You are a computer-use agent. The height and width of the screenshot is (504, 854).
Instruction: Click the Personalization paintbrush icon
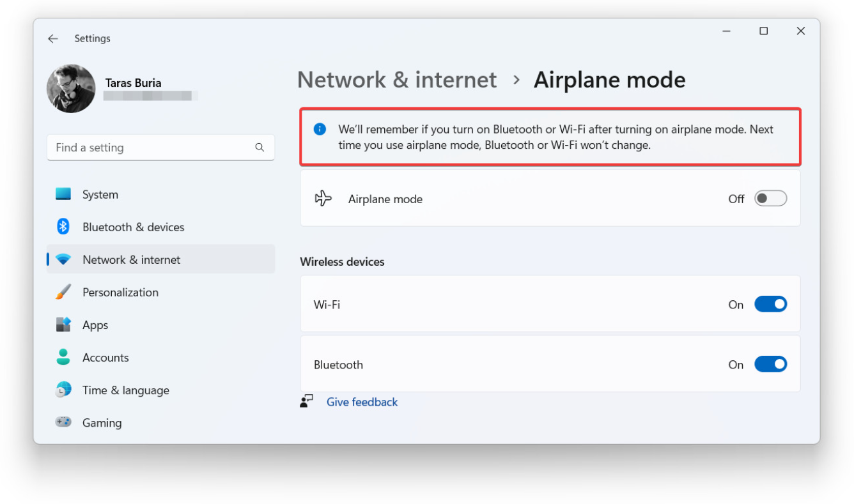coord(63,292)
